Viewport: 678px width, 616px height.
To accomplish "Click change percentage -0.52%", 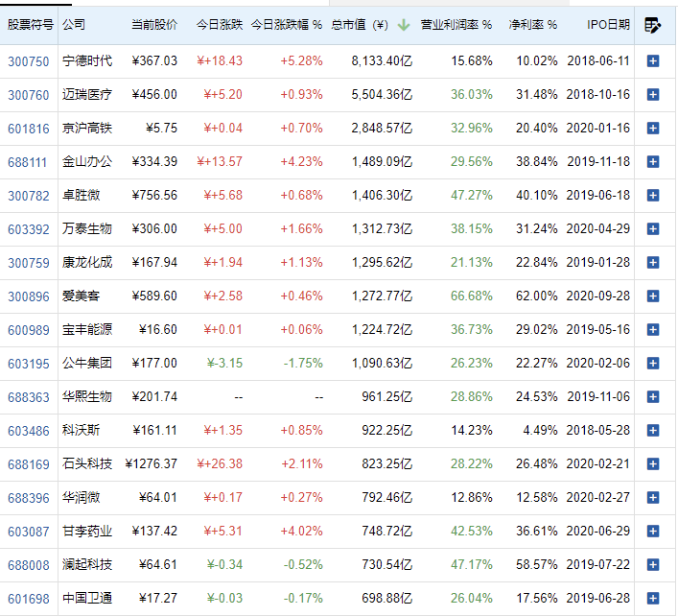I will pos(303,564).
